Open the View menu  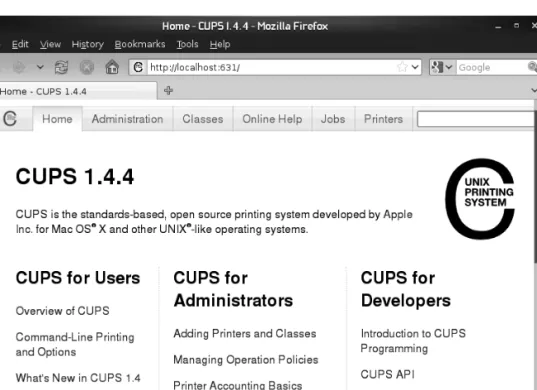point(50,44)
